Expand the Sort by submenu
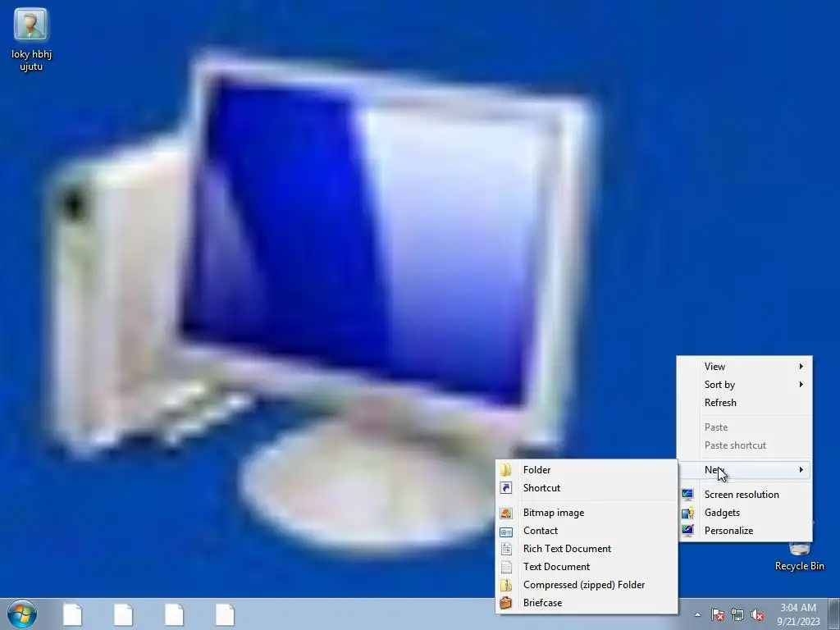The height and width of the screenshot is (630, 840). [746, 385]
